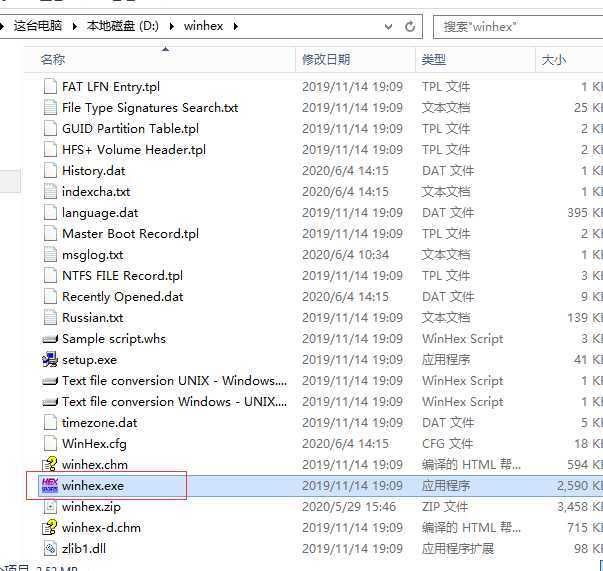This screenshot has height=571, width=603.
Task: Click the NTFS FILE Record.tpl icon
Action: pyautogui.click(x=50, y=276)
